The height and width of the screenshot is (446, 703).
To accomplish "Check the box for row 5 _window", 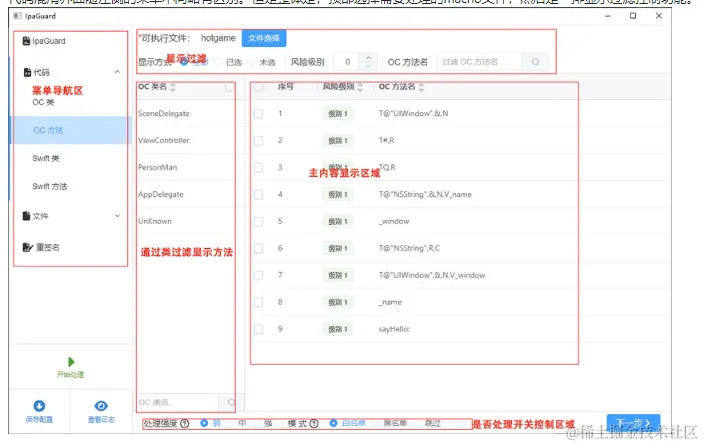I will 258,221.
